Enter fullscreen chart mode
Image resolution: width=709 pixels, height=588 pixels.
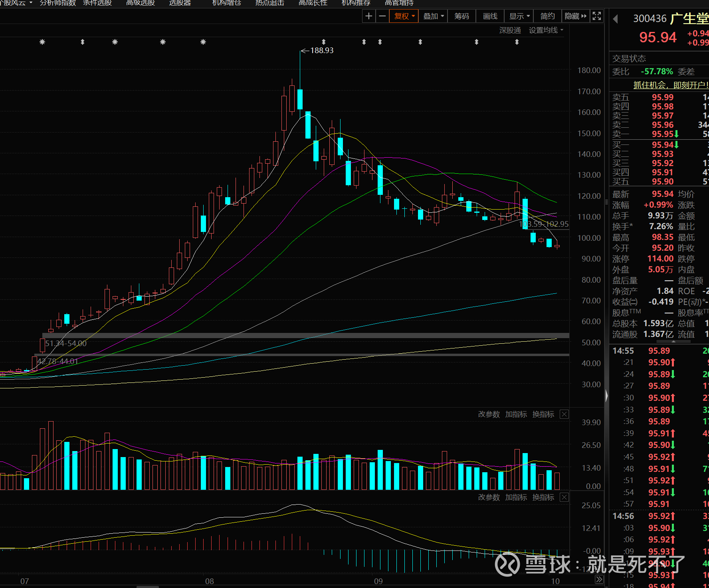pyautogui.click(x=597, y=16)
